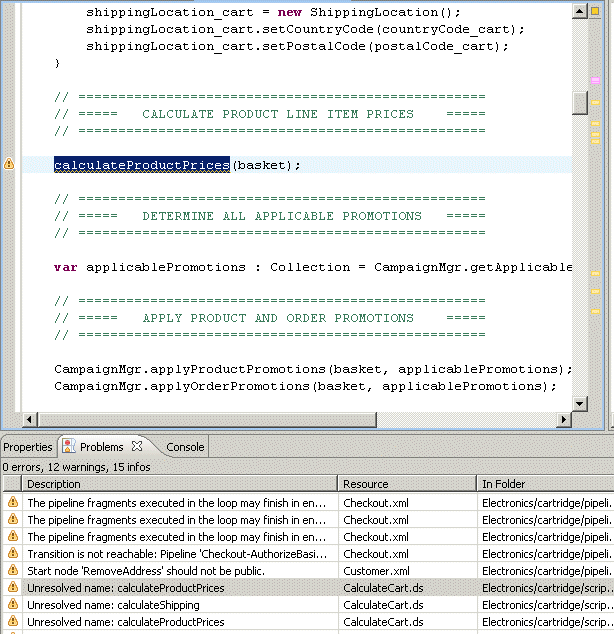Viewport: 614px width, 634px height.
Task: Click warning icon of 'Transition is not reachable' row
Action: coord(13,554)
